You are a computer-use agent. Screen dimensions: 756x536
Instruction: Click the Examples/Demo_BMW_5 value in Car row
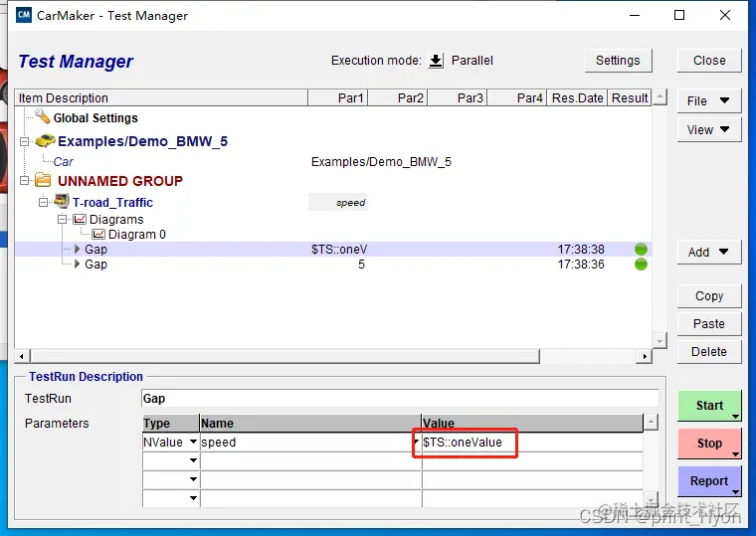coord(381,161)
